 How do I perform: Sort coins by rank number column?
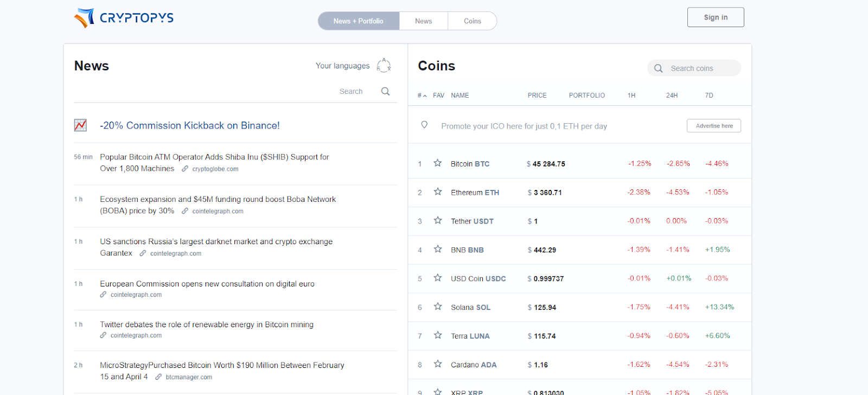pyautogui.click(x=422, y=95)
